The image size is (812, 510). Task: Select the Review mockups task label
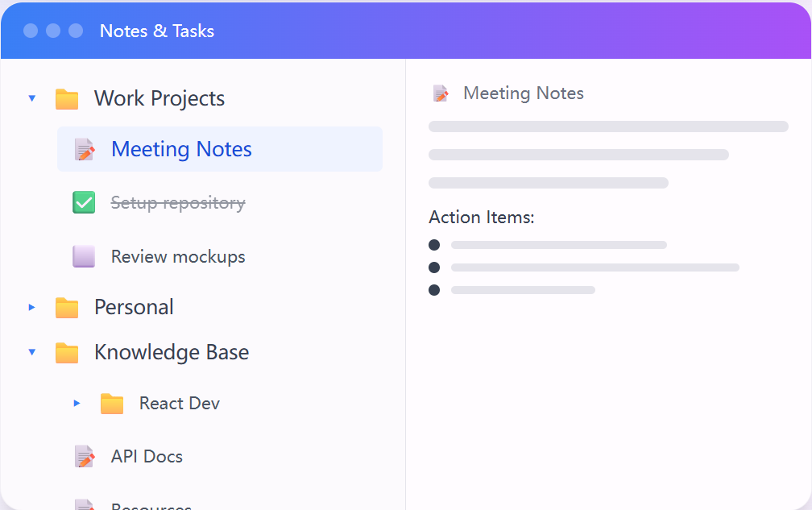[x=178, y=257]
